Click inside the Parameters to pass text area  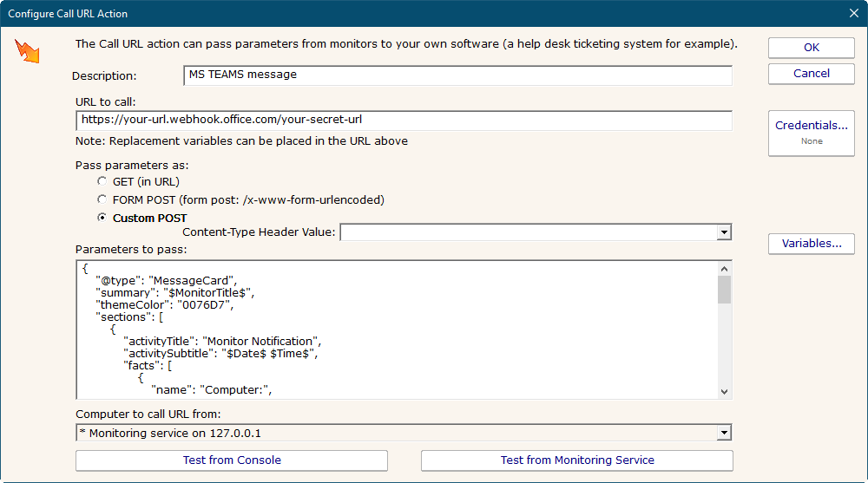(397, 330)
